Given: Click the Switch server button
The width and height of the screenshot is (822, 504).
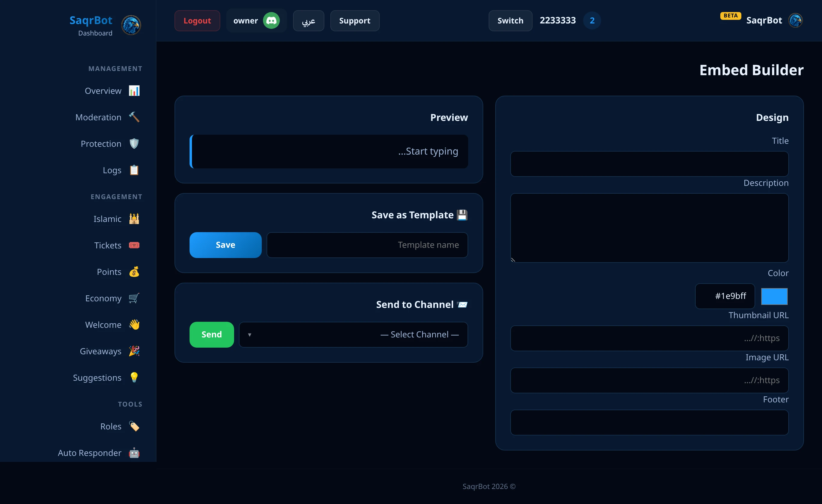Looking at the screenshot, I should [510, 21].
